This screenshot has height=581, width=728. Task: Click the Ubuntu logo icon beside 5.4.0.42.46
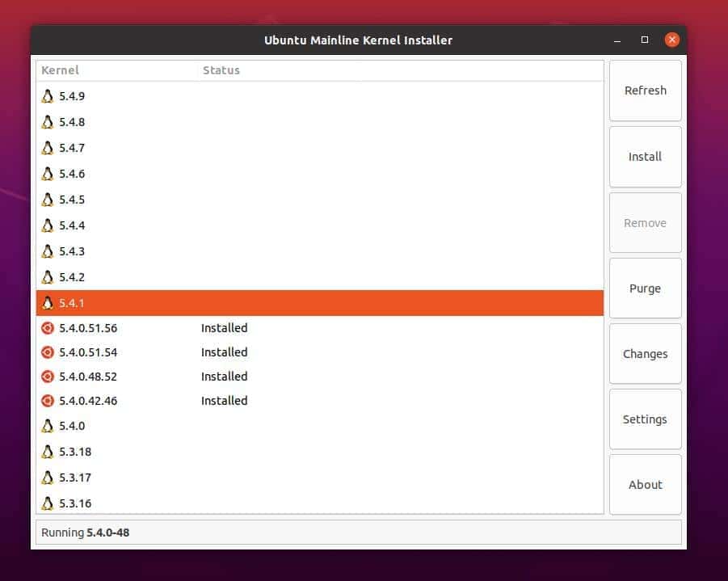click(x=48, y=400)
